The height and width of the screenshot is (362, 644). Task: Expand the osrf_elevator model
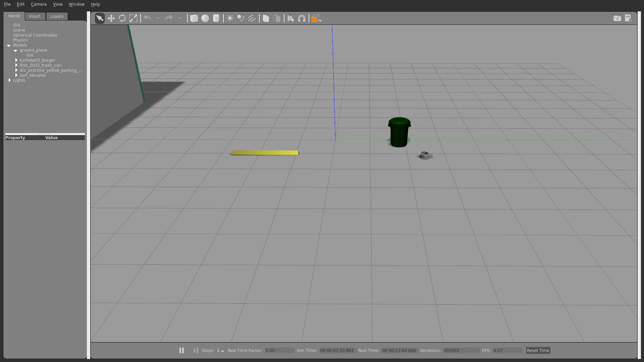(x=16, y=75)
